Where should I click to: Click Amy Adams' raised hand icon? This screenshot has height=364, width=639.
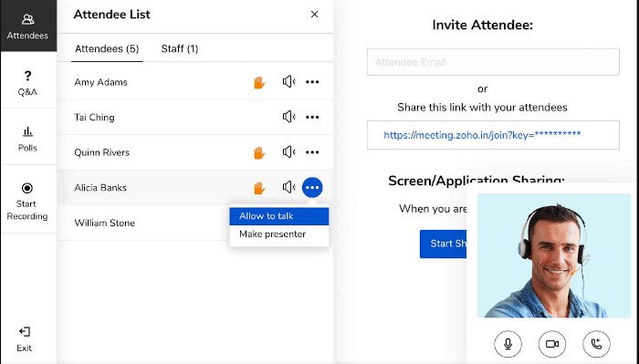click(259, 82)
